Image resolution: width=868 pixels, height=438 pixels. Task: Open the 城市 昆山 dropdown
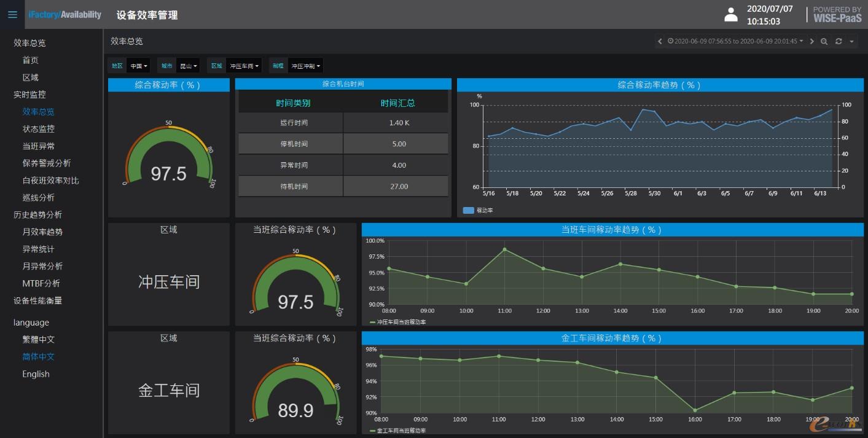point(188,66)
